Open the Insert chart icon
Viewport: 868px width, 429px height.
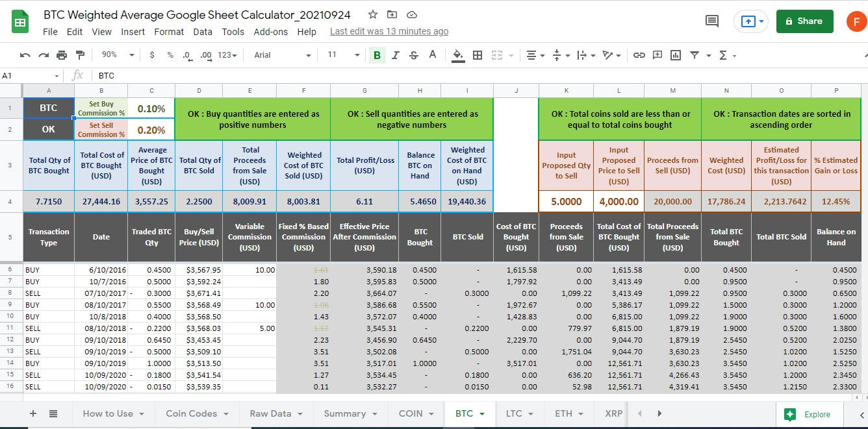pos(676,55)
